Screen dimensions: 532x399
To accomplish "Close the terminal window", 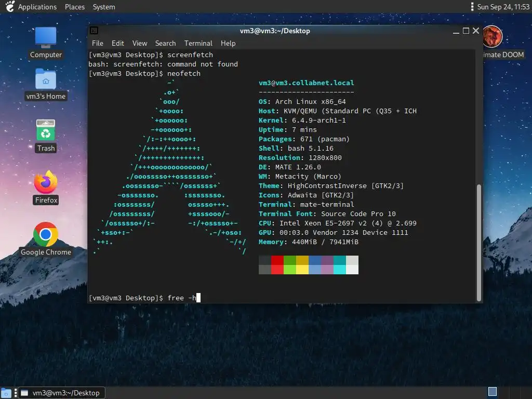I will click(476, 31).
